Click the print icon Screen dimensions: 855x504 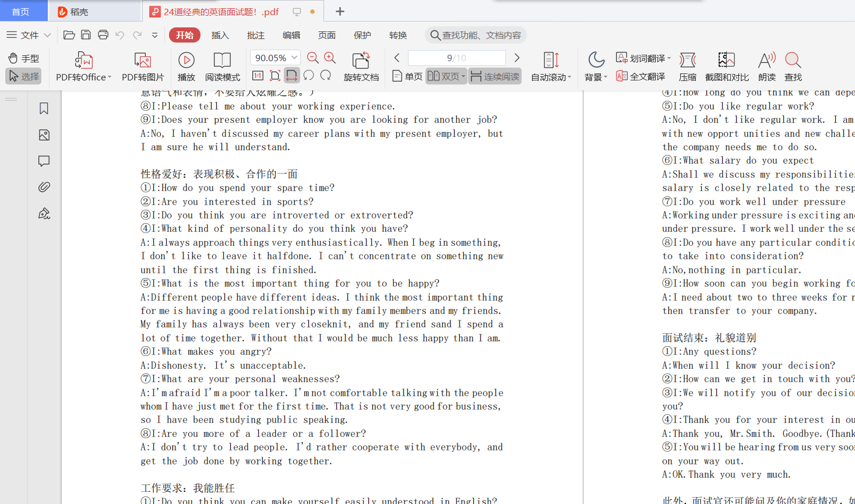pyautogui.click(x=103, y=35)
